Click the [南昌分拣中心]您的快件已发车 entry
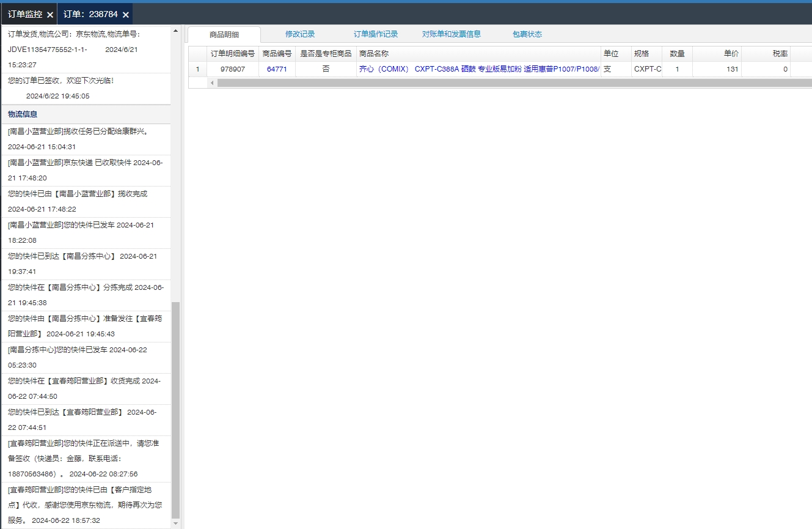812x529 pixels. click(x=86, y=358)
